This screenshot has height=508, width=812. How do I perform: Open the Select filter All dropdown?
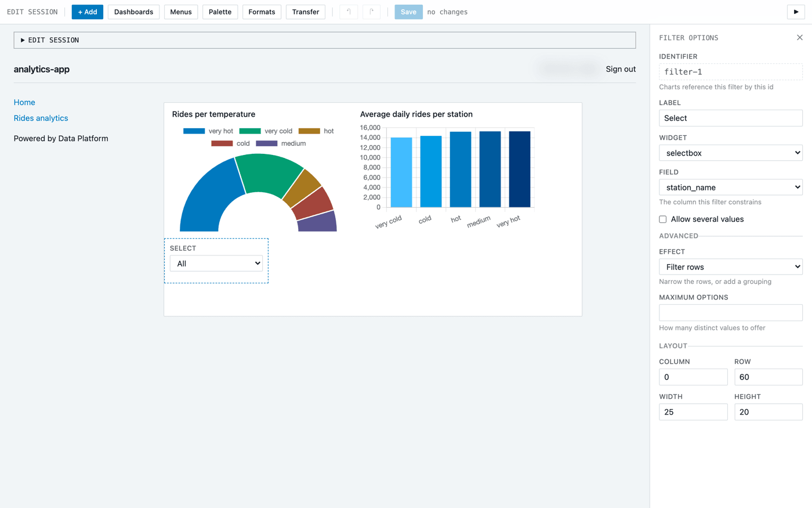pyautogui.click(x=216, y=264)
